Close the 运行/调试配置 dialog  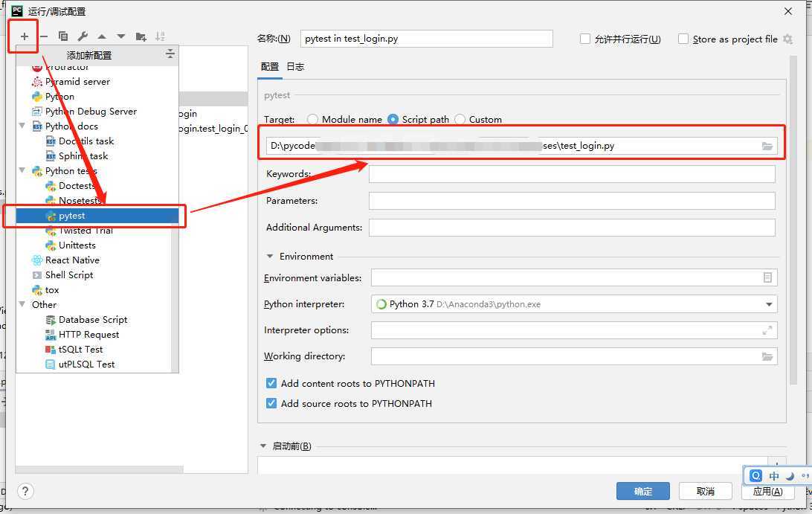pyautogui.click(x=788, y=11)
